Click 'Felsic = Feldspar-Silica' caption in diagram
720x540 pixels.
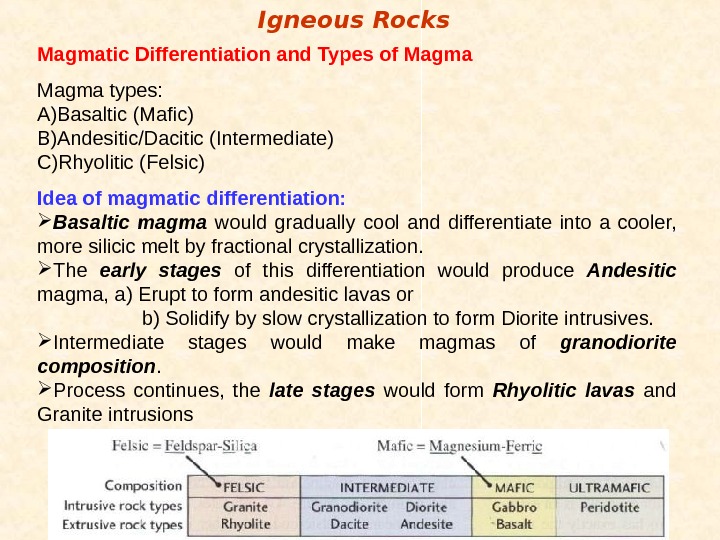(185, 446)
